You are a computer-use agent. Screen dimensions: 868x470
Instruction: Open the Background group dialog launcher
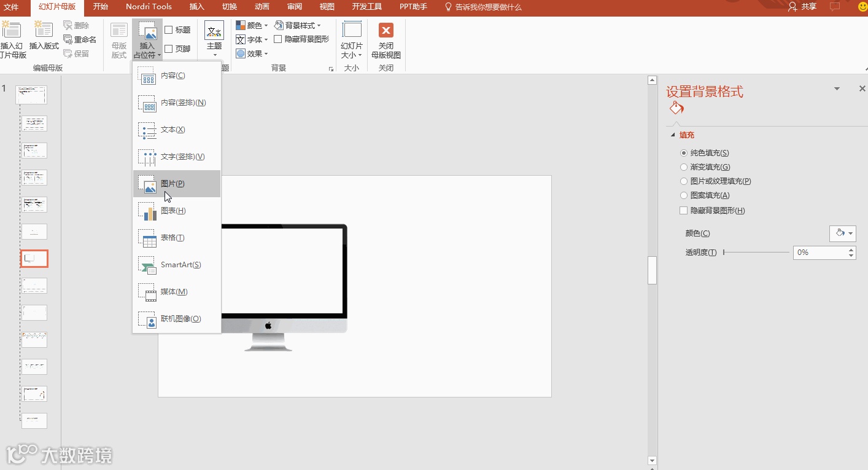pyautogui.click(x=331, y=69)
